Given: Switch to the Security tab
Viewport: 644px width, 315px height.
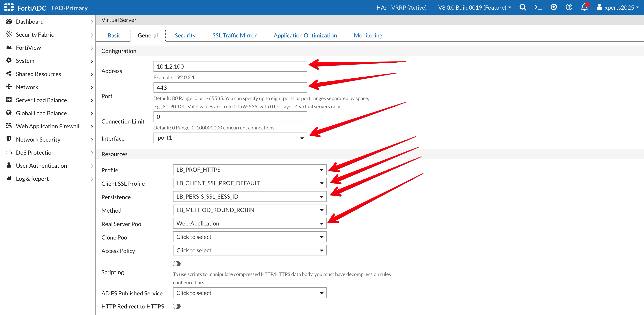Looking at the screenshot, I should pos(185,36).
